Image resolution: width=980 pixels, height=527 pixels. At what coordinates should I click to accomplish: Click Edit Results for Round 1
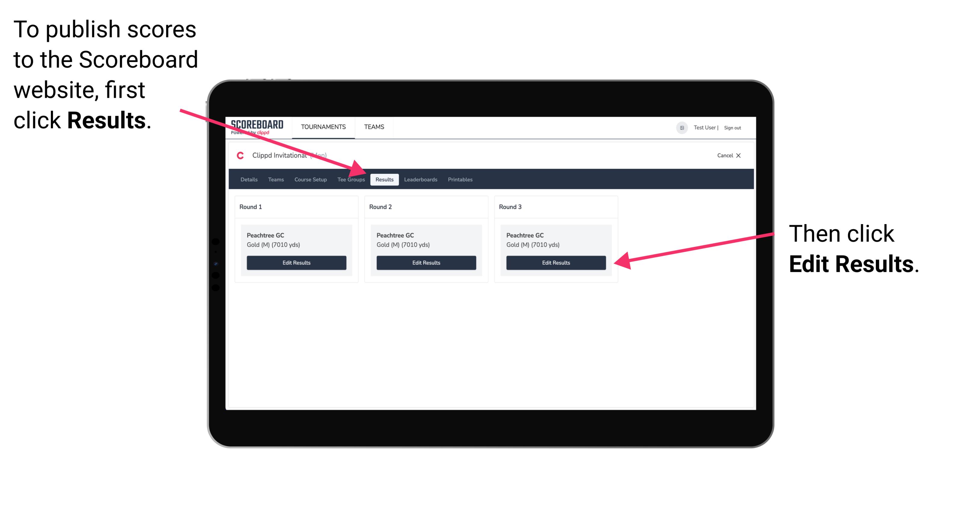(297, 263)
